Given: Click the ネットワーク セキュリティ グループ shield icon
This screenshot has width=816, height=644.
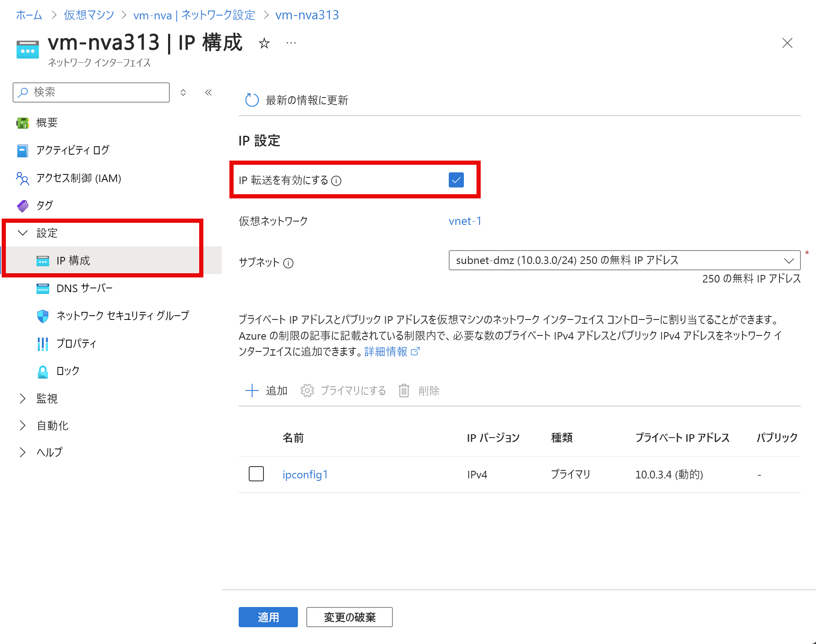Looking at the screenshot, I should pyautogui.click(x=43, y=316).
